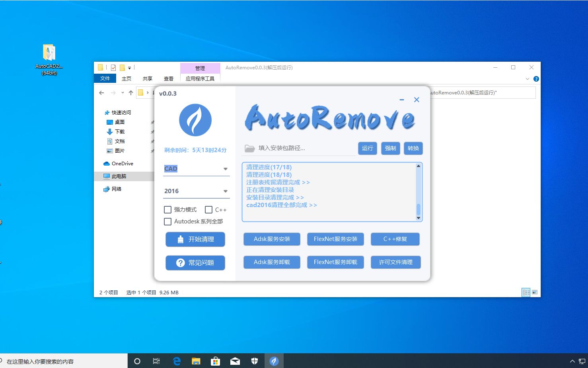
Task: Click Adsk服务安装 button
Action: (272, 239)
